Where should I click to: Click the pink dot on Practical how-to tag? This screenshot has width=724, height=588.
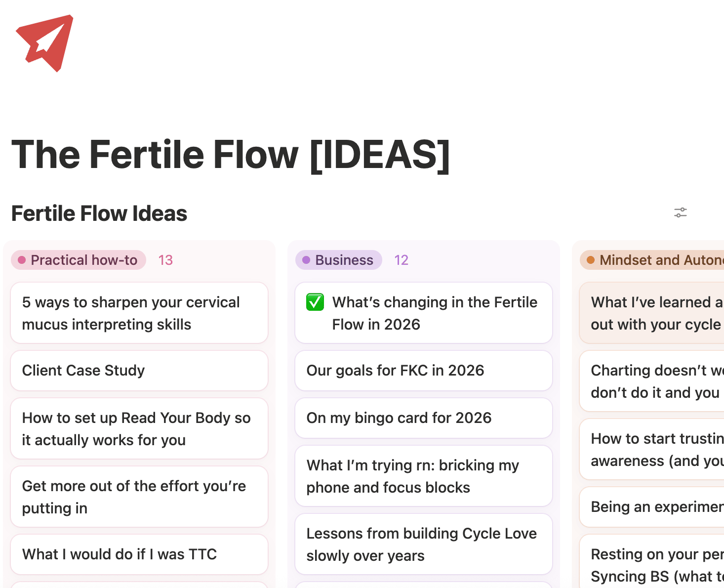pyautogui.click(x=22, y=260)
